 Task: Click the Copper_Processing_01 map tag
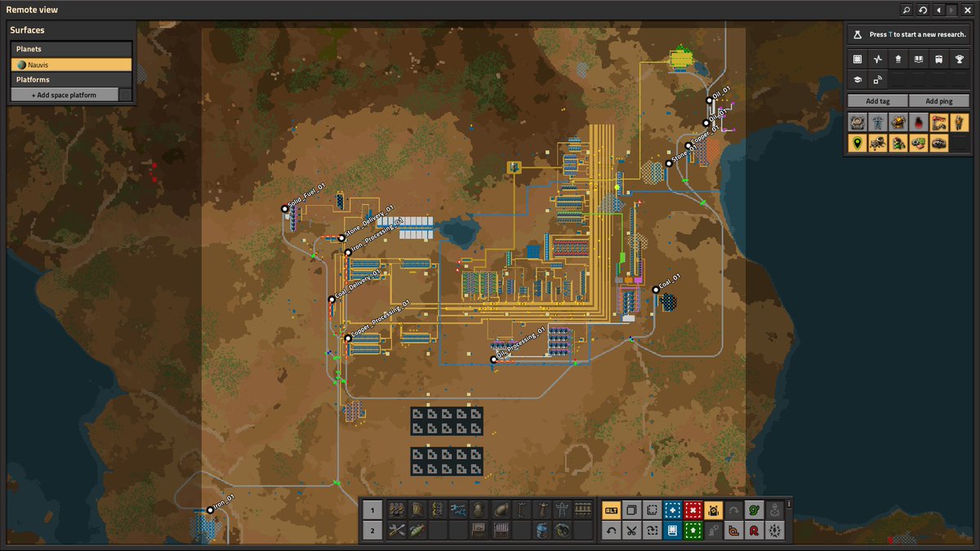click(x=348, y=338)
